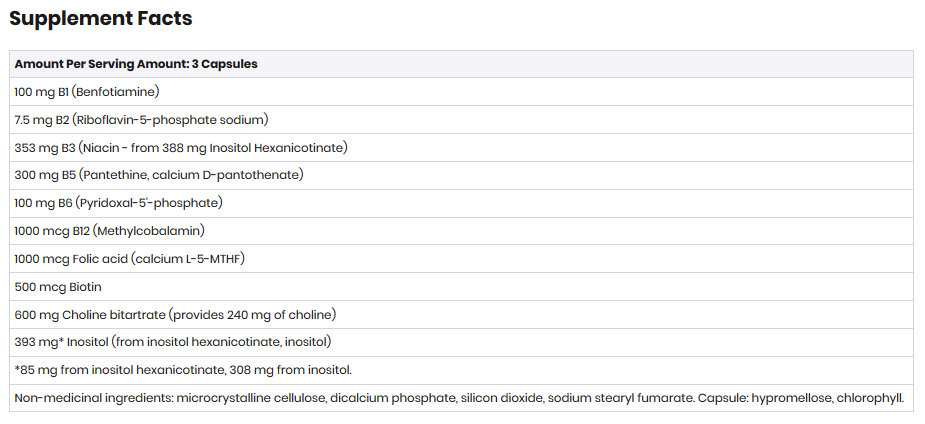Image resolution: width=925 pixels, height=424 pixels.
Task: Click the inositol hexanicotinate footnote row
Action: [x=183, y=370]
